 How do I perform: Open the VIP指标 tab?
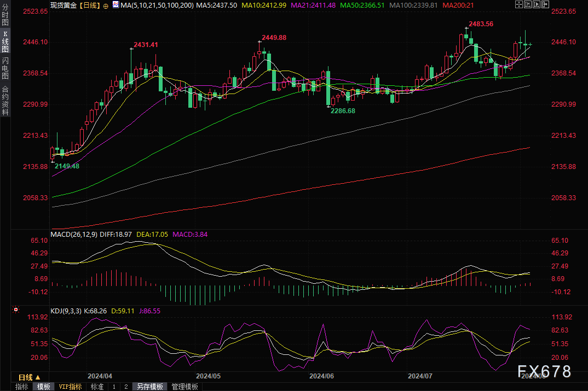[x=71, y=387]
